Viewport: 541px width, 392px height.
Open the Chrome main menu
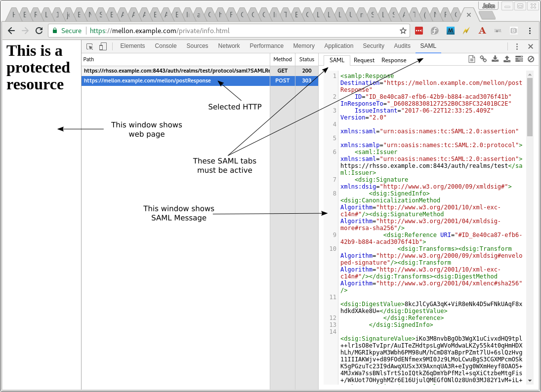530,31
